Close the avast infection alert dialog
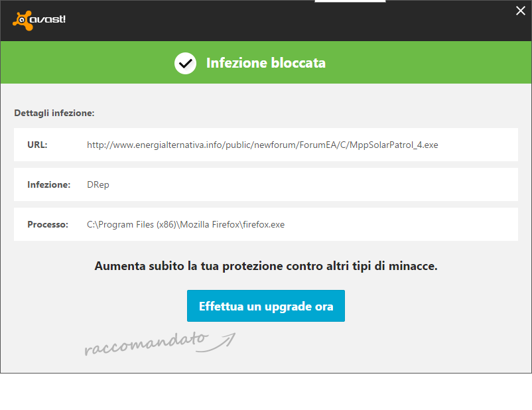This screenshot has width=532, height=410. (x=520, y=11)
